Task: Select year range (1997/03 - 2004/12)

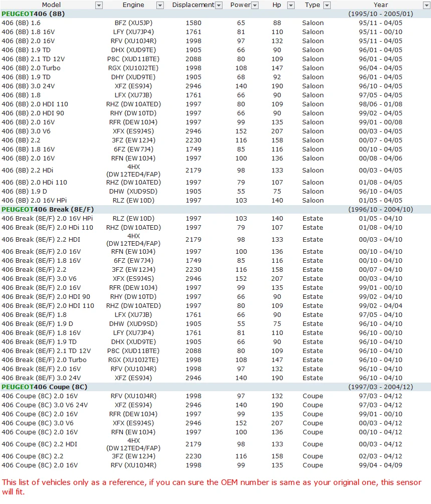Action: (380, 387)
